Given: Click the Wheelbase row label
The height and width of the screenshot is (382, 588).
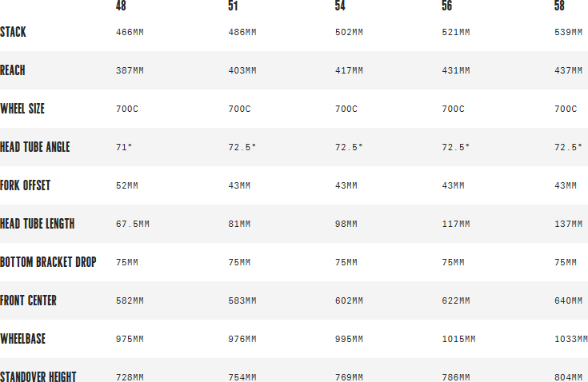Looking at the screenshot, I should click(x=23, y=339).
